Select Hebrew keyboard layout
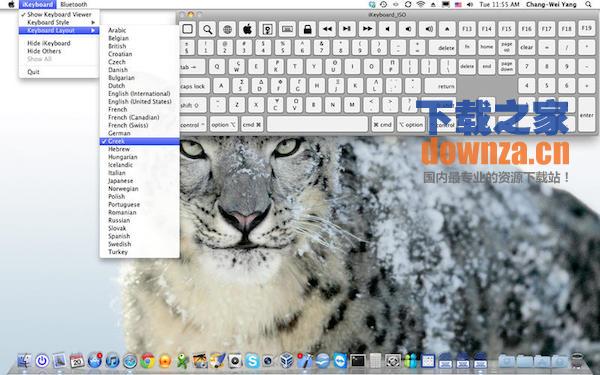Image resolution: width=600 pixels, height=375 pixels. point(139,149)
